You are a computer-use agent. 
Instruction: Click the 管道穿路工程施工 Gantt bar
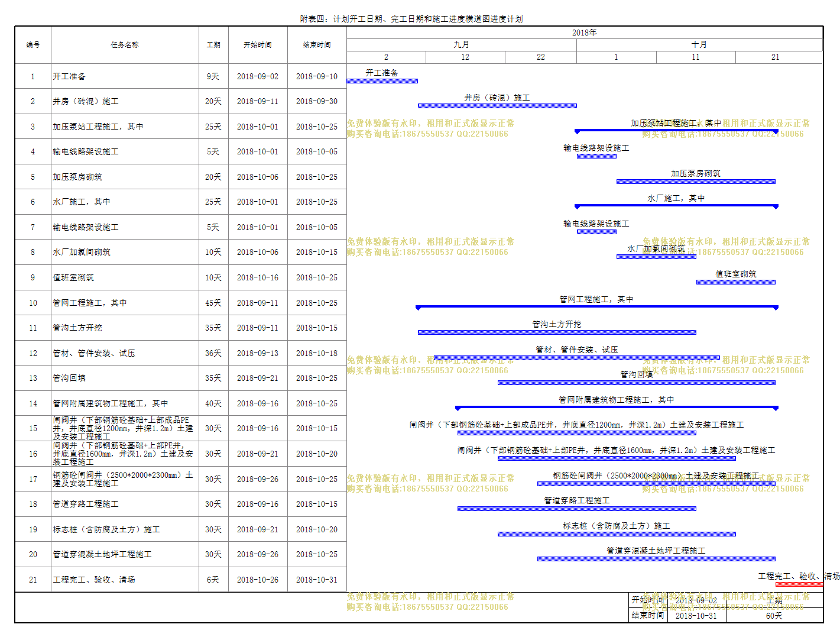(x=577, y=509)
